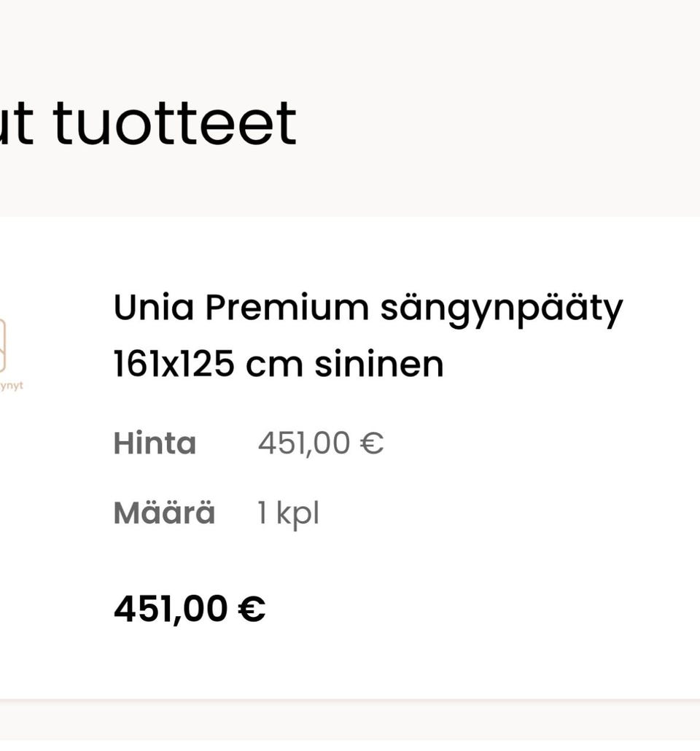Click the '161x125' dimension text

click(174, 364)
